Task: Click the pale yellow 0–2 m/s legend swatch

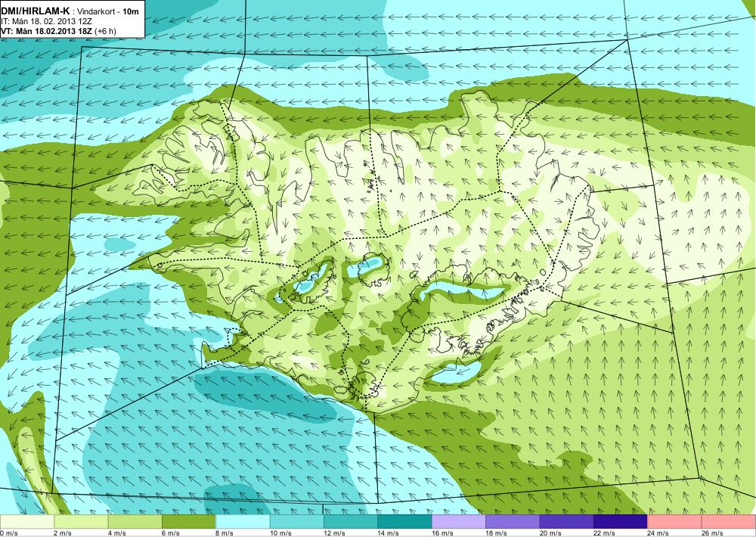Action: (27, 522)
